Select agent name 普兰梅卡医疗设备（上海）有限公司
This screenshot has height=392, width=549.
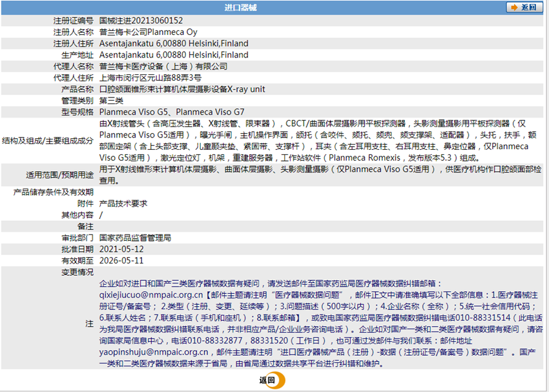tap(163, 66)
